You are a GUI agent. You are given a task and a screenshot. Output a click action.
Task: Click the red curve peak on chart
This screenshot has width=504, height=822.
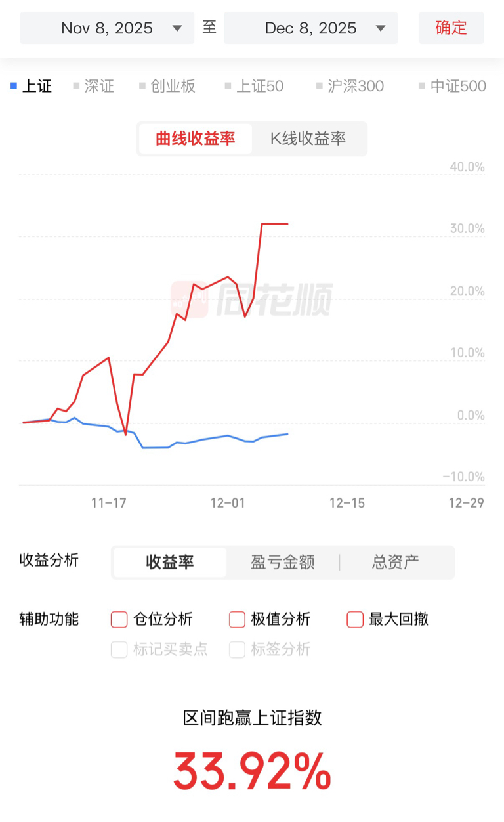click(274, 224)
